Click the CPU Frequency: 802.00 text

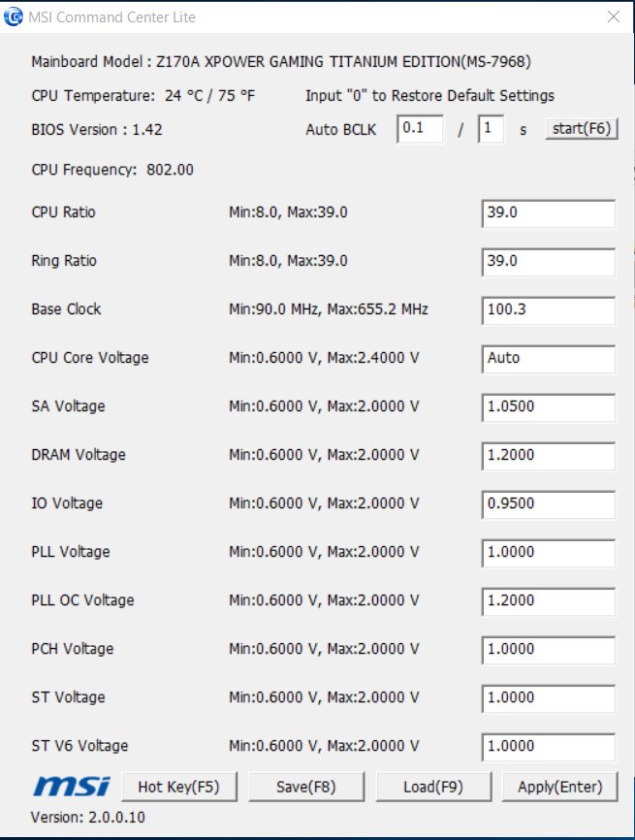click(112, 170)
